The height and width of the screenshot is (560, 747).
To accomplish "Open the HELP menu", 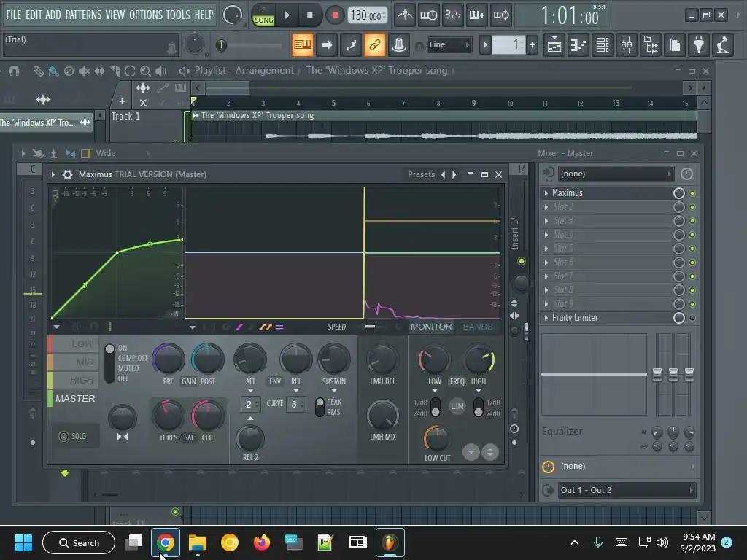I will [x=204, y=15].
